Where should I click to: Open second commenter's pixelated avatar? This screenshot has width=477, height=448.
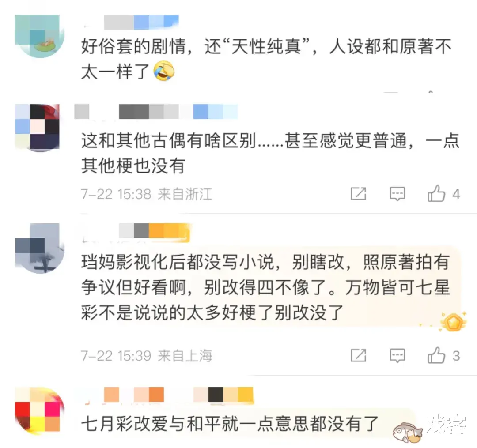pos(37,127)
